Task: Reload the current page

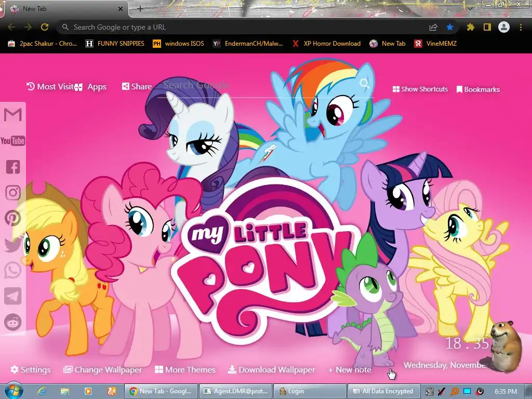Action: coord(45,27)
